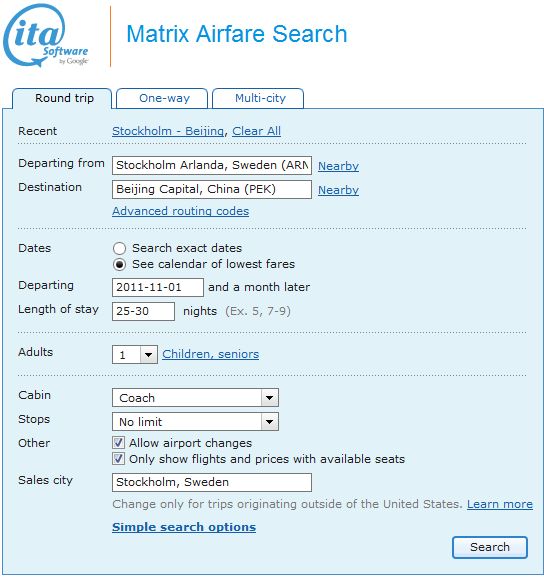Open the Cabin dropdown showing Coach

tap(195, 398)
